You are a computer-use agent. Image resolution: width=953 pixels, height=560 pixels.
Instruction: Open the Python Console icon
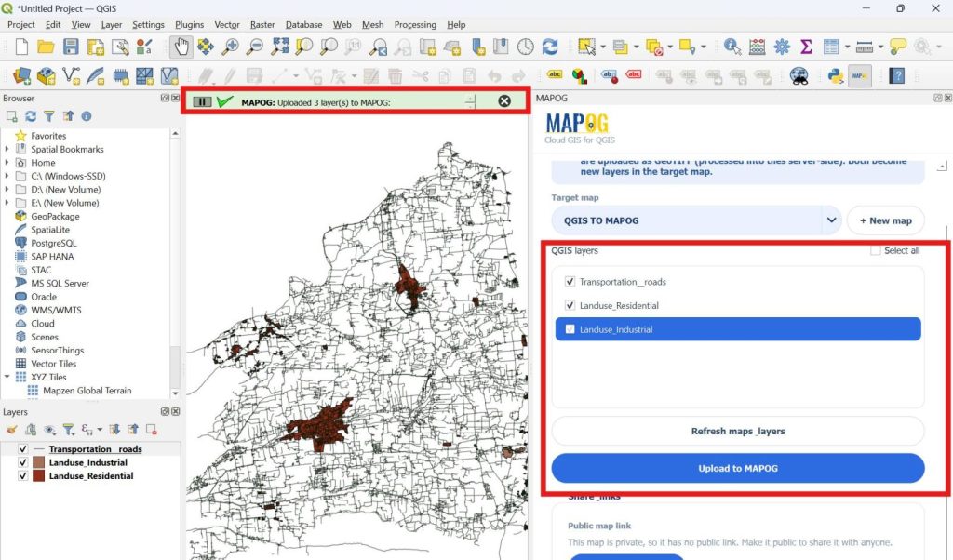coord(835,76)
